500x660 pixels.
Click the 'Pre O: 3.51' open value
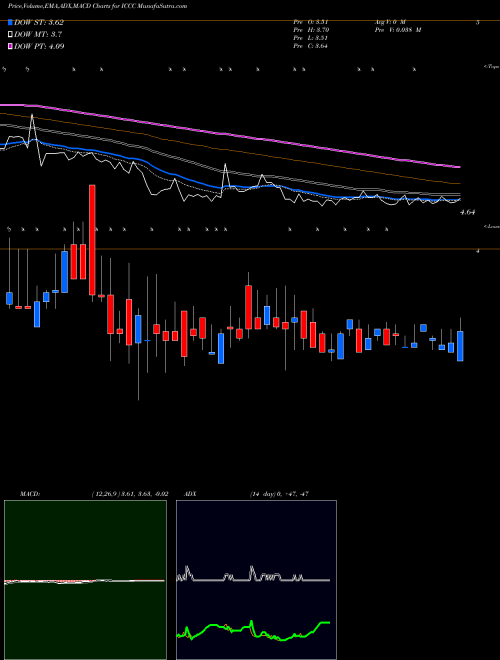[311, 22]
